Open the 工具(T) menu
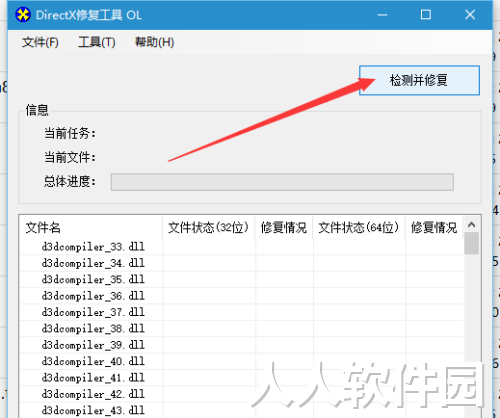This screenshot has width=500, height=418. pos(97,42)
